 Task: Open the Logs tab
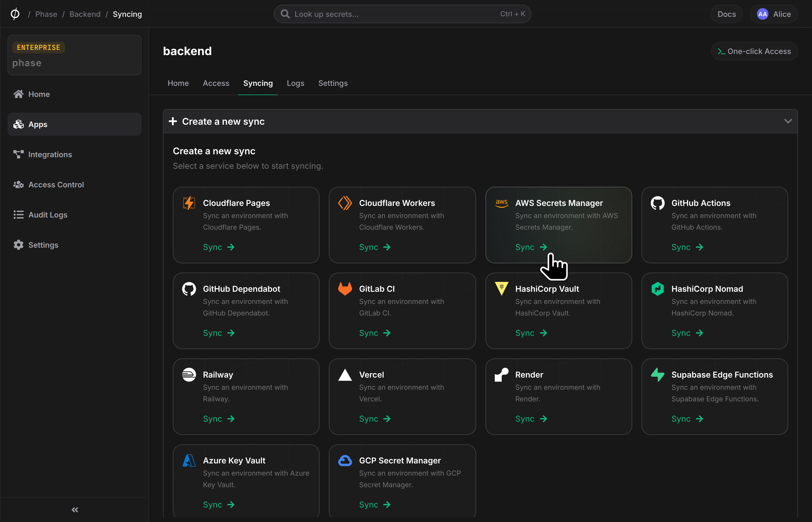coord(295,83)
